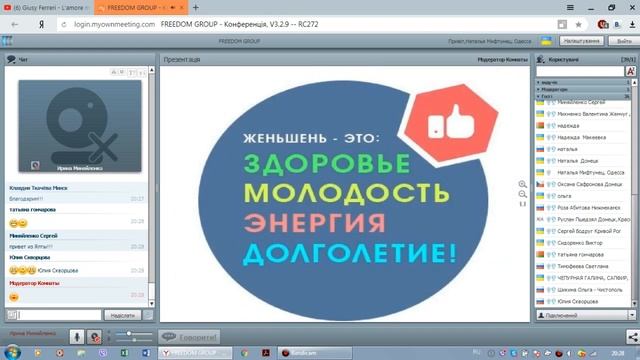Select user Наталья Донецк
The height and width of the screenshot is (360, 640).
[x=582, y=161]
